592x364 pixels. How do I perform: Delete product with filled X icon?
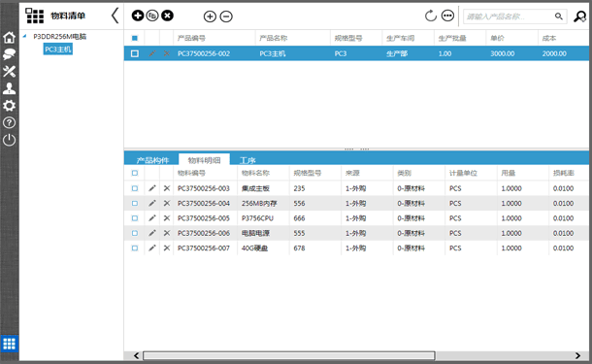click(x=167, y=16)
